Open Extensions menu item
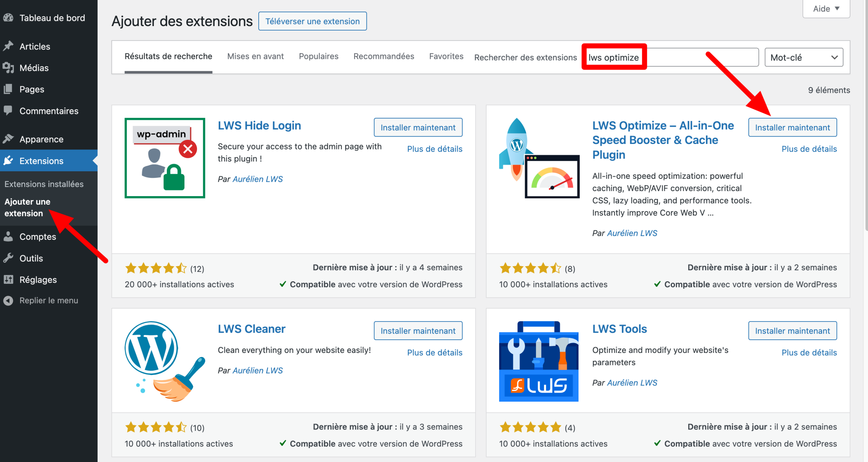The width and height of the screenshot is (868, 462). tap(49, 161)
